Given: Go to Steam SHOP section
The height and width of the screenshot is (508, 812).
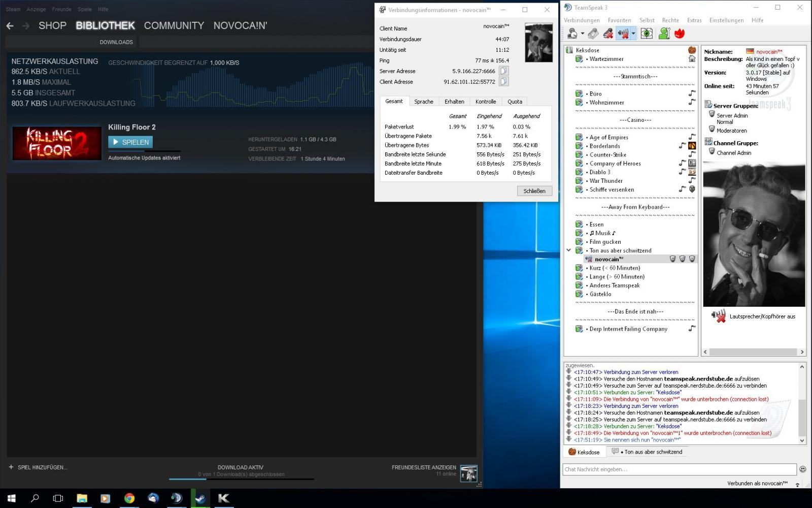Looking at the screenshot, I should (53, 25).
